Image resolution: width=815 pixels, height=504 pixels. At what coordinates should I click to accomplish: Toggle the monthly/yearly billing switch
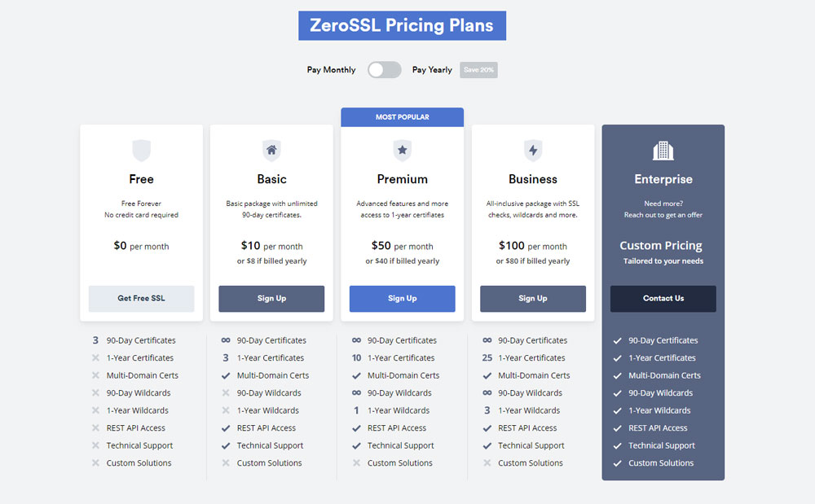coord(384,70)
